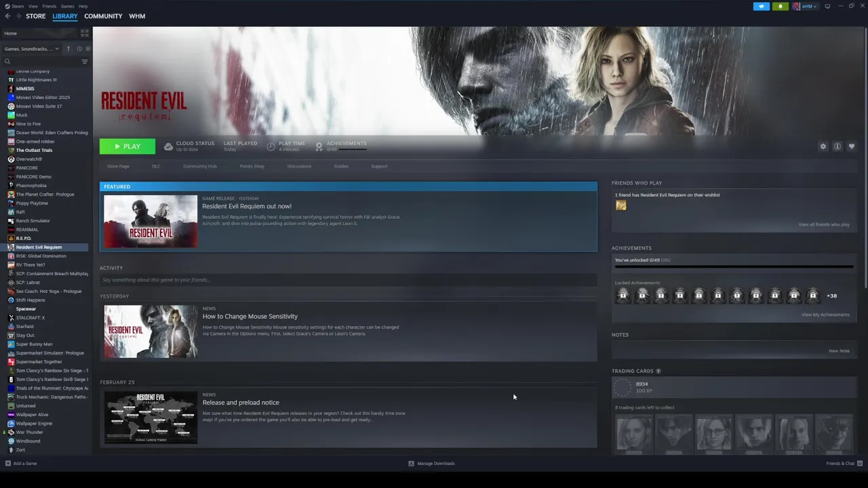The image size is (868, 488).
Task: Open the Games menu
Action: click(x=67, y=6)
